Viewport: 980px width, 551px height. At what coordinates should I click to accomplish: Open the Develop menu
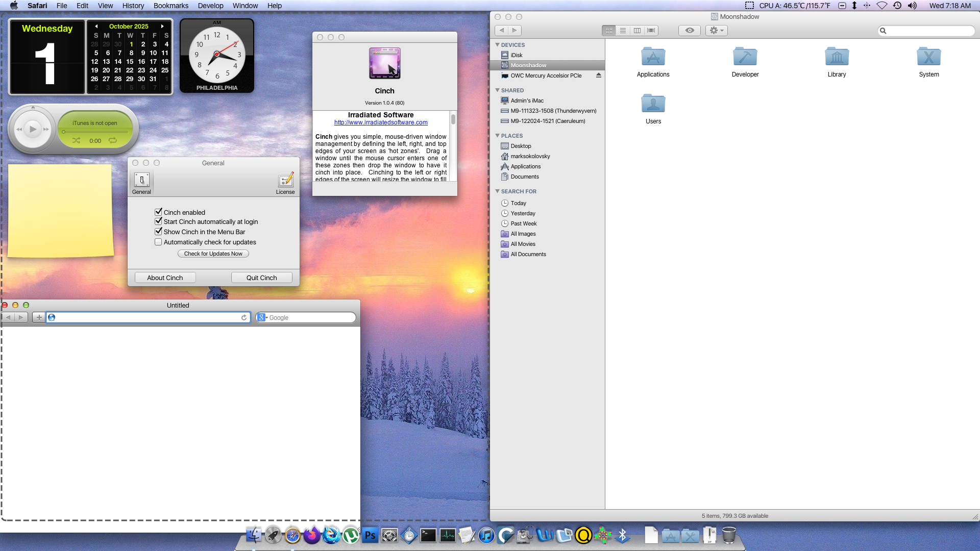click(x=210, y=6)
